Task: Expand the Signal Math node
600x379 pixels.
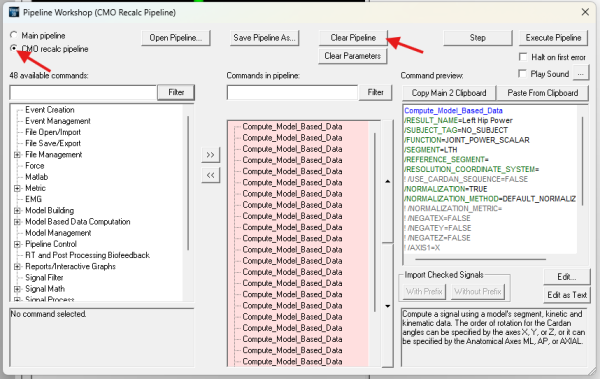Action: click(x=17, y=289)
